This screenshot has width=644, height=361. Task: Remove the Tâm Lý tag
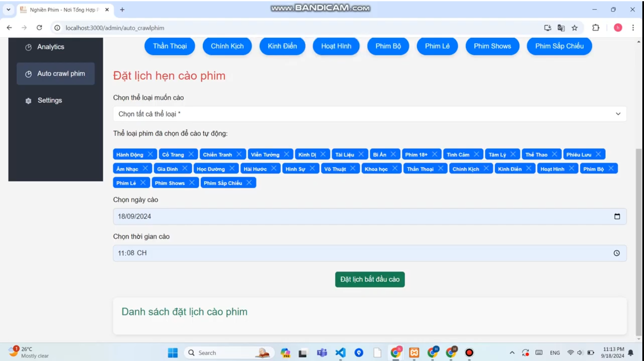pos(513,154)
